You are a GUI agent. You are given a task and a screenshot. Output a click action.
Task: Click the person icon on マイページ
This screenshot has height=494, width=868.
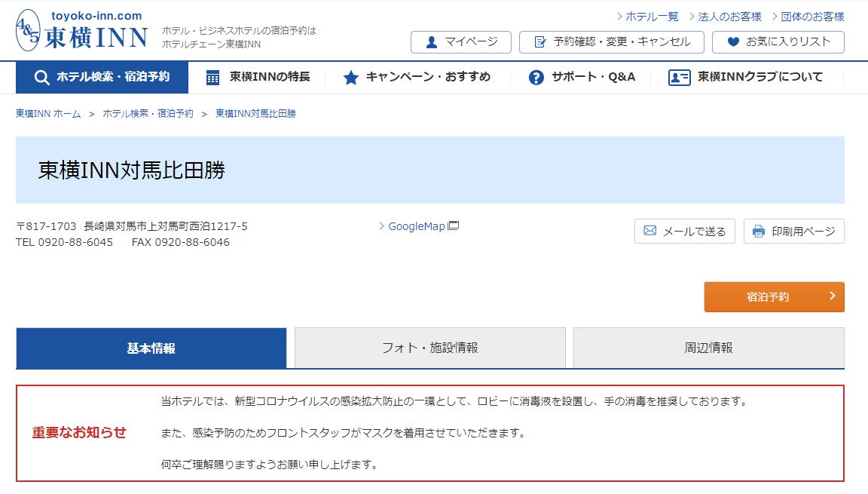pos(432,42)
